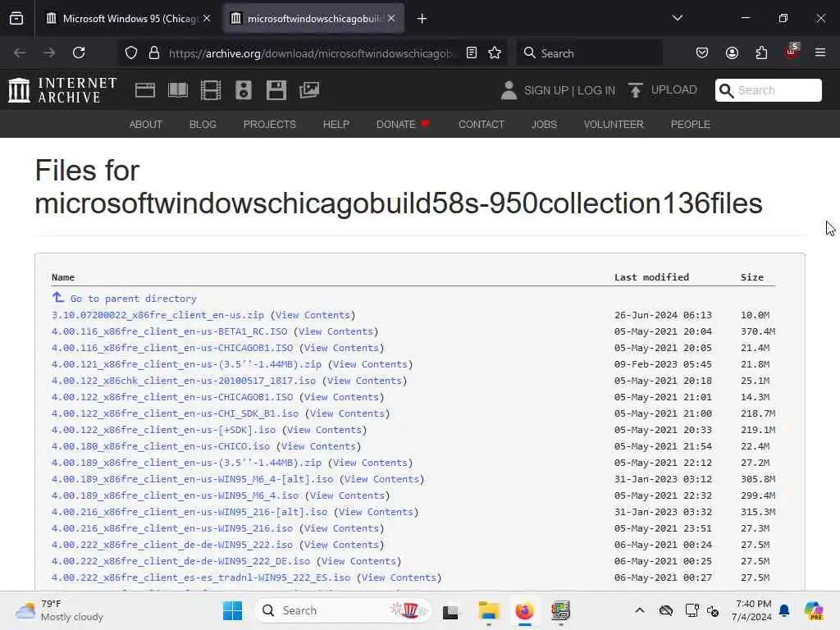Click the archive.org URL address bar
Viewport: 840px width, 630px height.
pyautogui.click(x=313, y=53)
